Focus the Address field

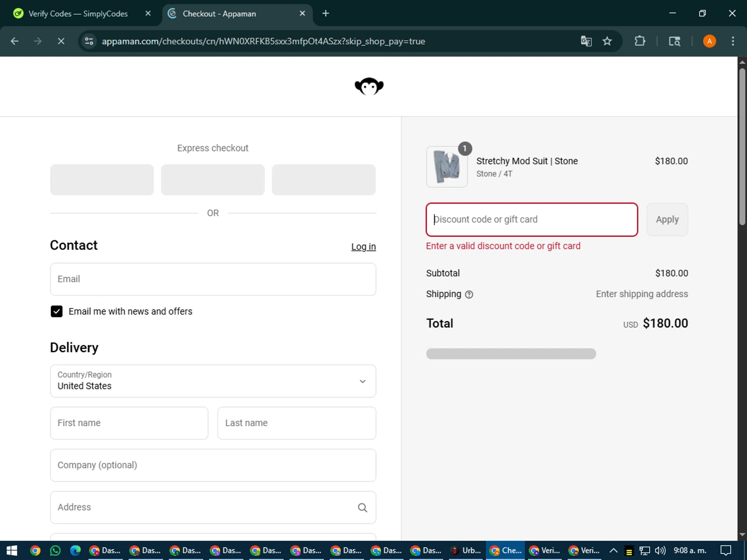pyautogui.click(x=213, y=507)
